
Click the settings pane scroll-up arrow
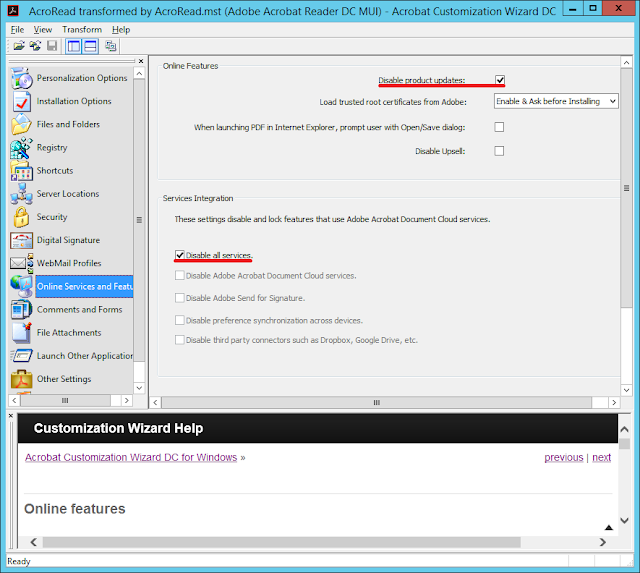pos(627,62)
